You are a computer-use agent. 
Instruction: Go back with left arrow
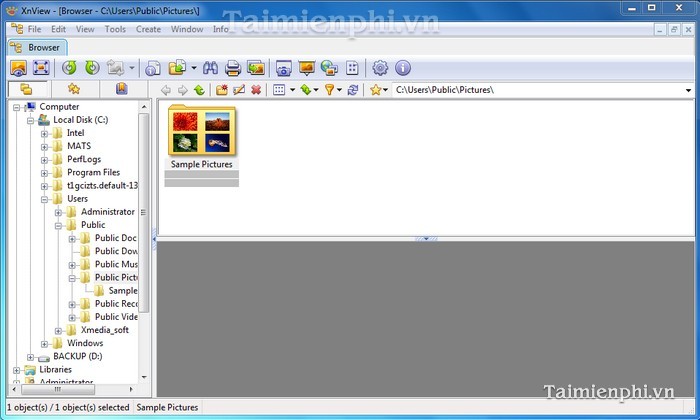tap(166, 90)
